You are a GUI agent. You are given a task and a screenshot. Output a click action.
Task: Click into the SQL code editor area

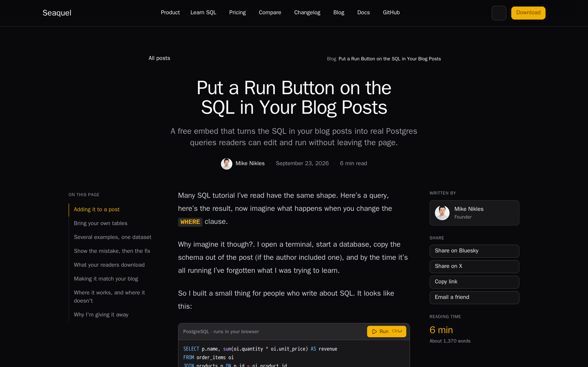(294, 354)
